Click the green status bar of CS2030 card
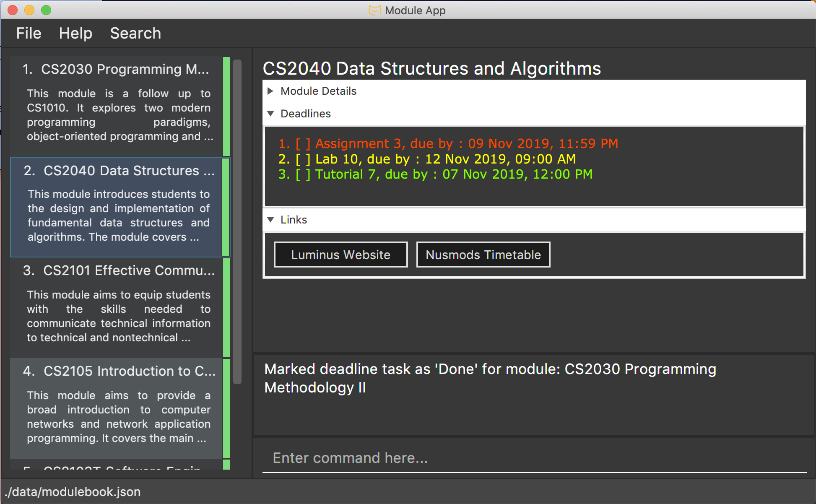 click(x=226, y=107)
